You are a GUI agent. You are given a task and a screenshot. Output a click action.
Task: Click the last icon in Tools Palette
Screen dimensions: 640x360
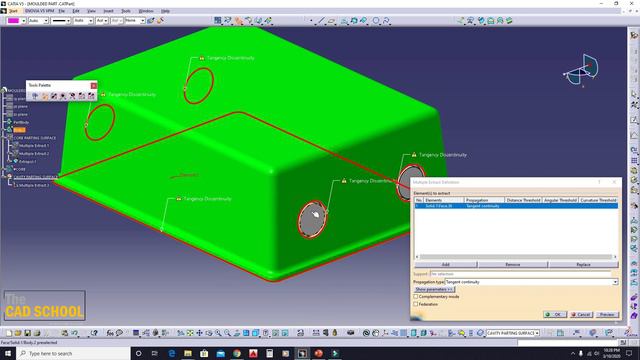pos(91,96)
